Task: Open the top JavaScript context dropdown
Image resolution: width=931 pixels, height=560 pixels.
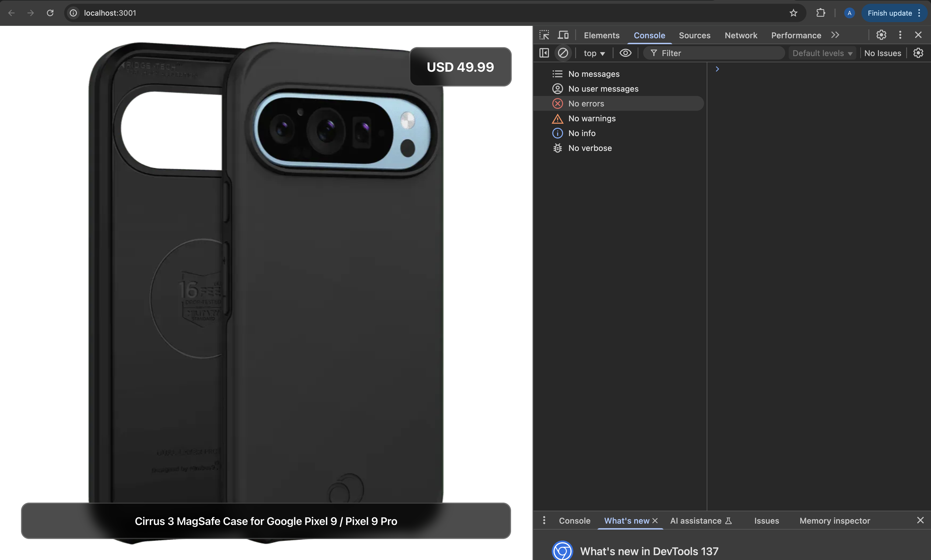Action: pos(594,53)
